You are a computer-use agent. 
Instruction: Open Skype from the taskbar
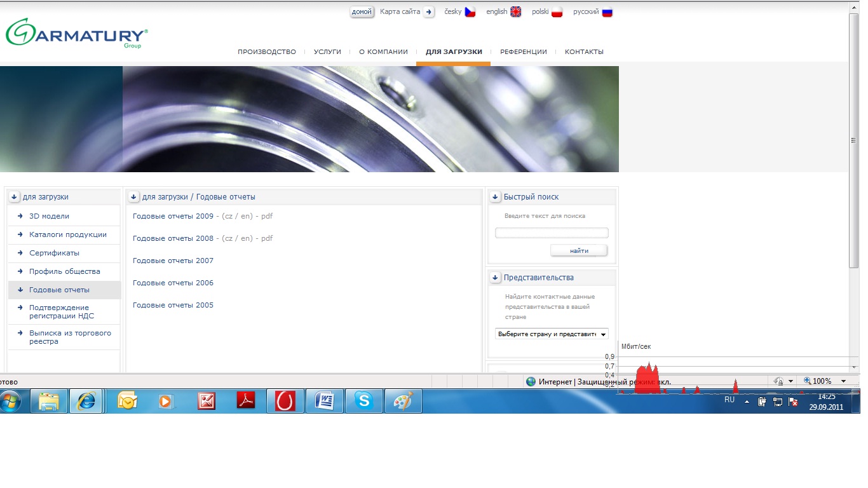(x=364, y=401)
